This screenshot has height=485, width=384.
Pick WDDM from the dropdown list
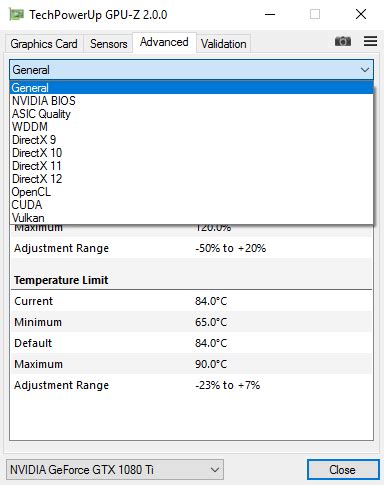[191, 127]
